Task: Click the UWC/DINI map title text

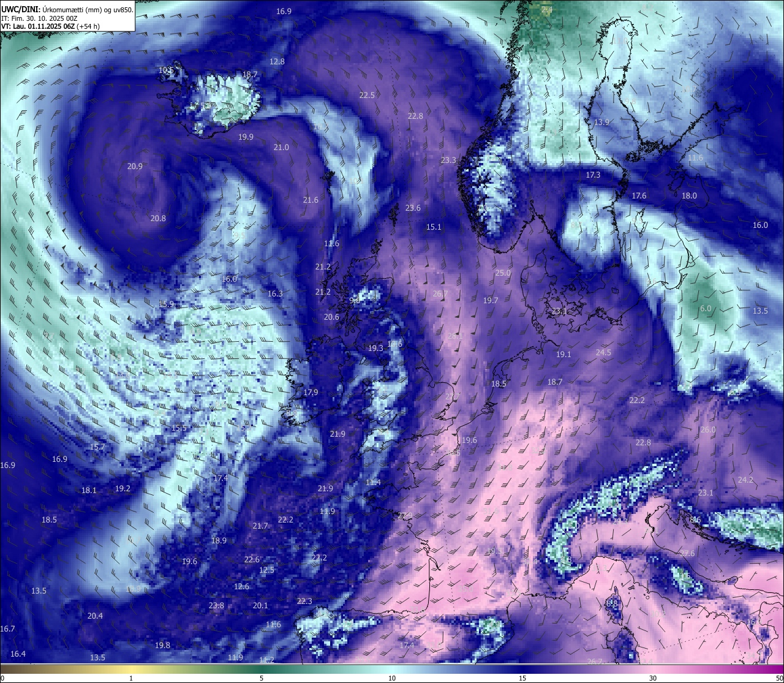Action: pyautogui.click(x=67, y=9)
